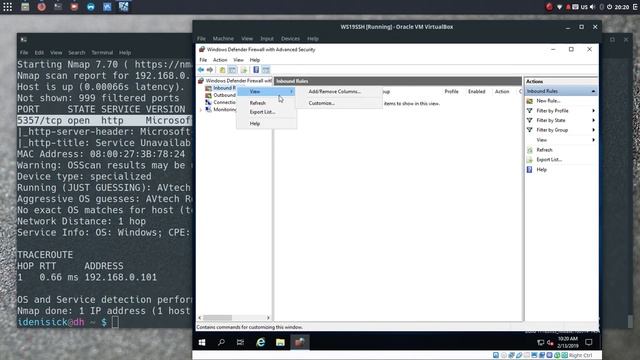The height and width of the screenshot is (360, 640).
Task: Open the firewall window View menu
Action: tap(238, 60)
